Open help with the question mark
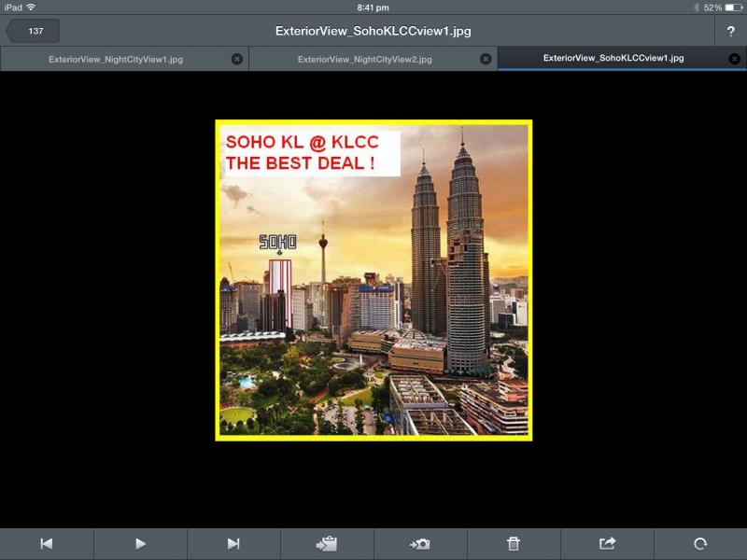The image size is (747, 560). tap(731, 32)
